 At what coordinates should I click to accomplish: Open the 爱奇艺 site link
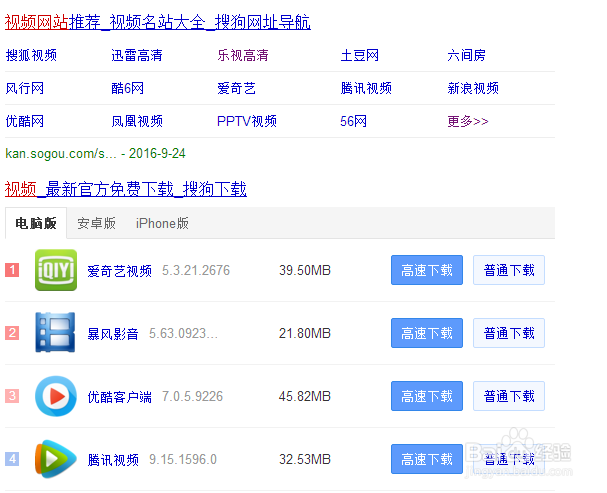point(236,88)
